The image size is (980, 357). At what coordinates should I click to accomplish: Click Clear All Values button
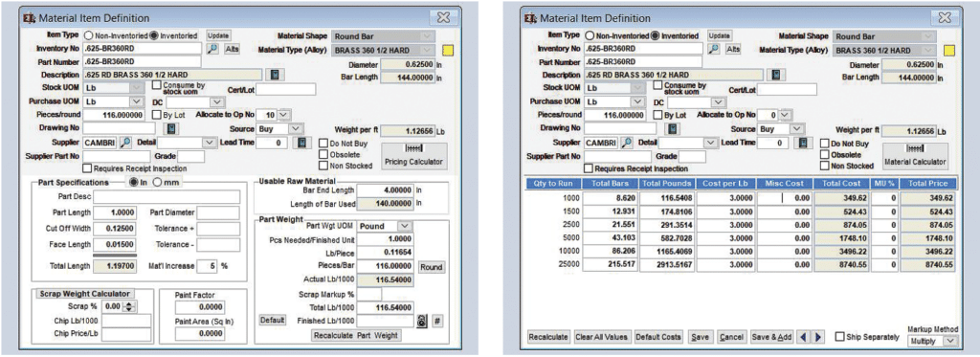[x=601, y=337]
